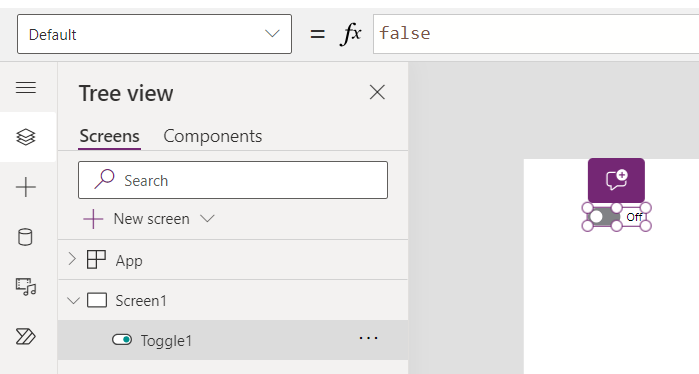Open the Insert plus icon in sidebar
Viewport: 699px width, 374px height.
point(26,187)
